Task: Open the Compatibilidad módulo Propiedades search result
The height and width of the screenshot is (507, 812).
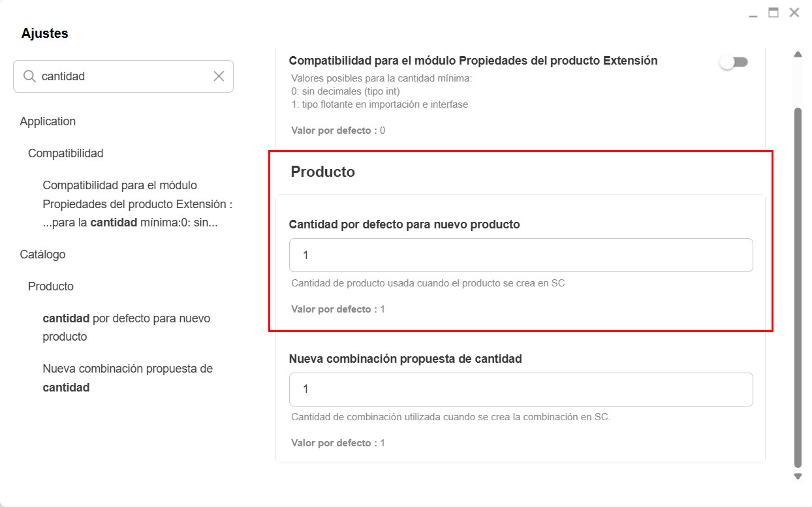Action: click(138, 204)
